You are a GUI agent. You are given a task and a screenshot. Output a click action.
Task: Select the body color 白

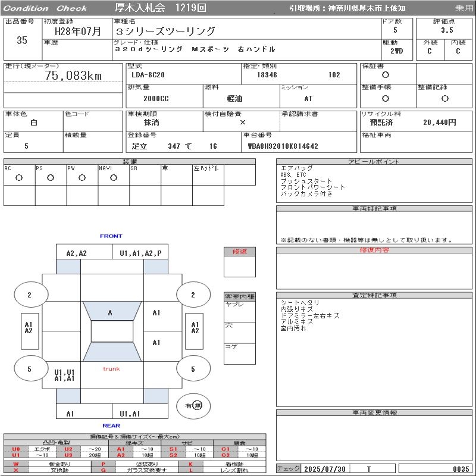tap(34, 123)
